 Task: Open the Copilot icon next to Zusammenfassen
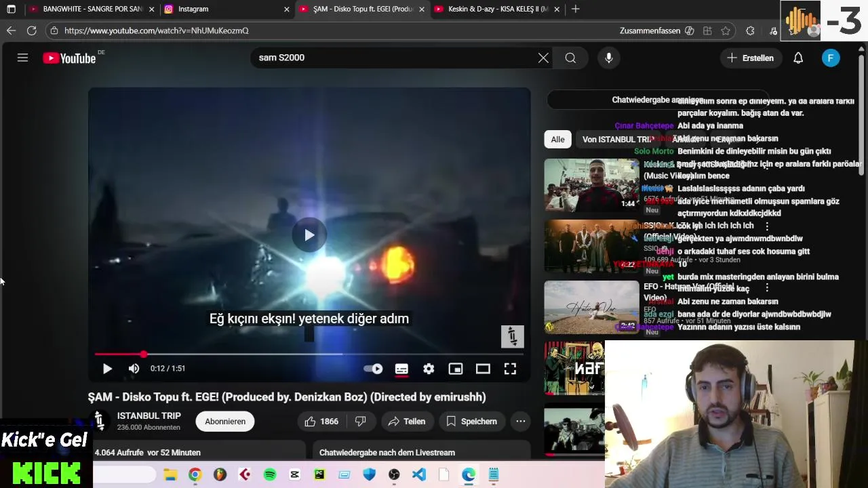[x=690, y=30]
